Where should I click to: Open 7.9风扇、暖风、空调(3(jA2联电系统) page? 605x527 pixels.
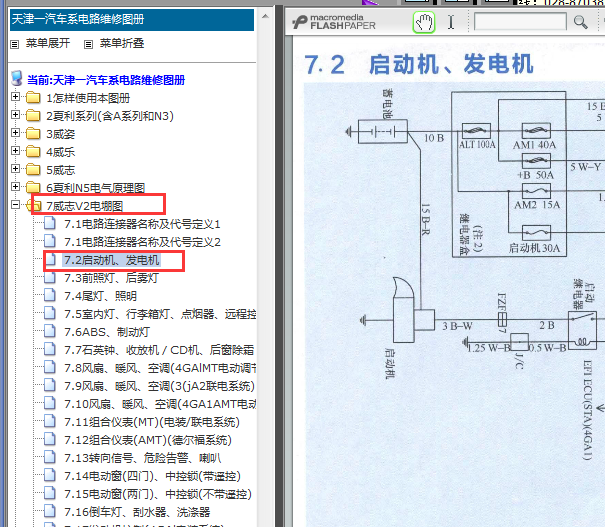[x=159, y=386]
